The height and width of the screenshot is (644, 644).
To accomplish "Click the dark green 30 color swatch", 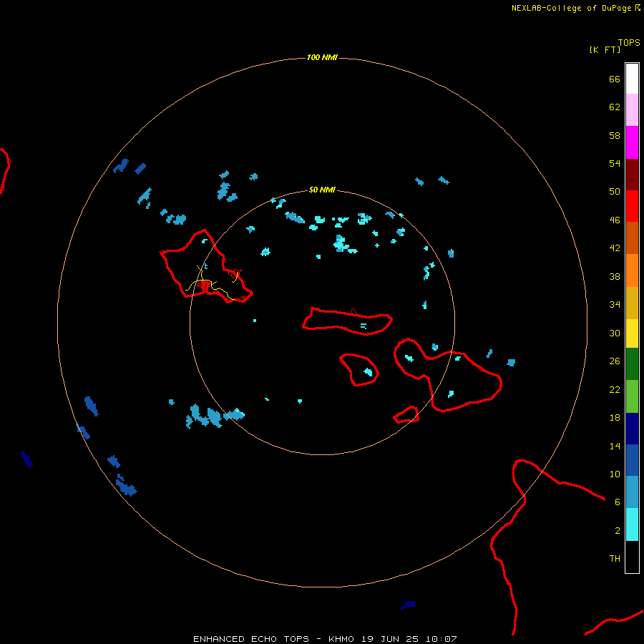I will point(632,364).
